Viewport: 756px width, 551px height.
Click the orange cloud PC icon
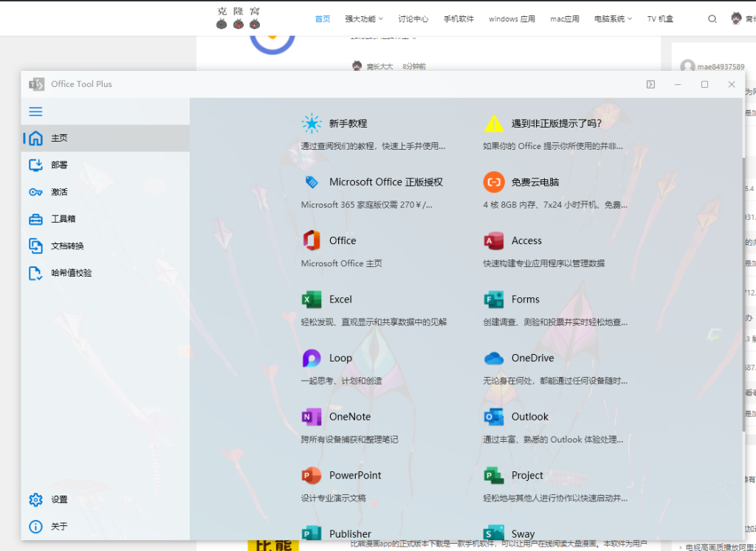(494, 182)
